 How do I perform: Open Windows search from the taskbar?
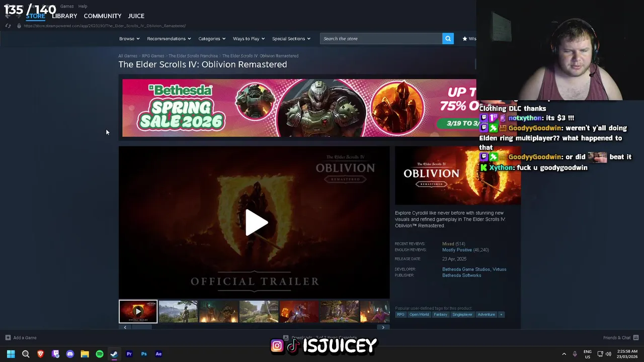pos(26,354)
